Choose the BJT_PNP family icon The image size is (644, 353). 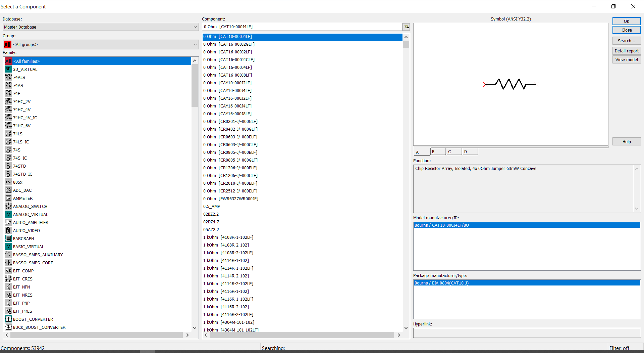(8, 303)
